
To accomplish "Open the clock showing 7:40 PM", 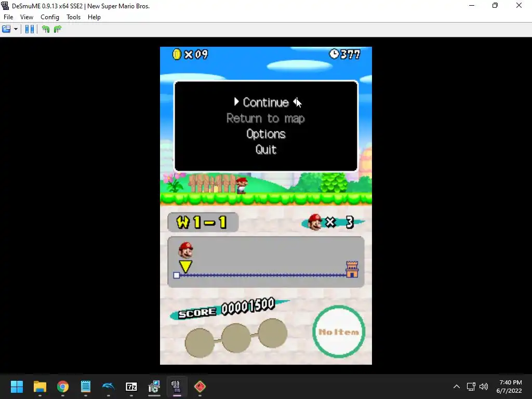I will point(509,387).
